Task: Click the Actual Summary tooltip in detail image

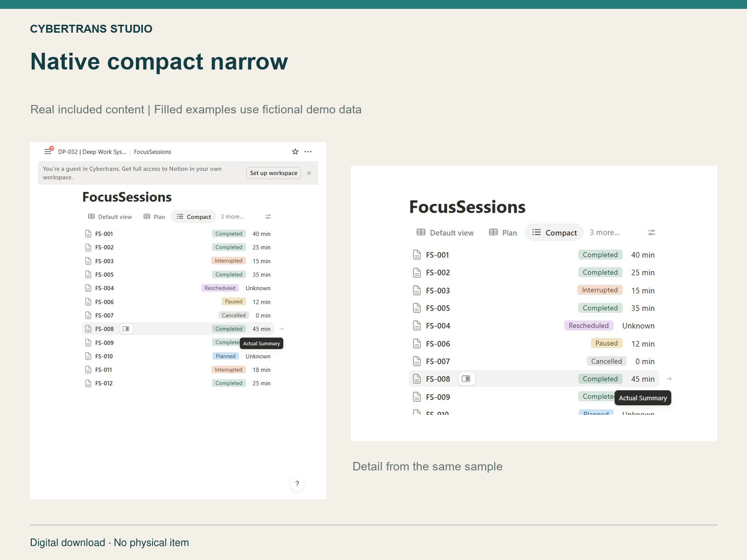Action: pos(643,398)
